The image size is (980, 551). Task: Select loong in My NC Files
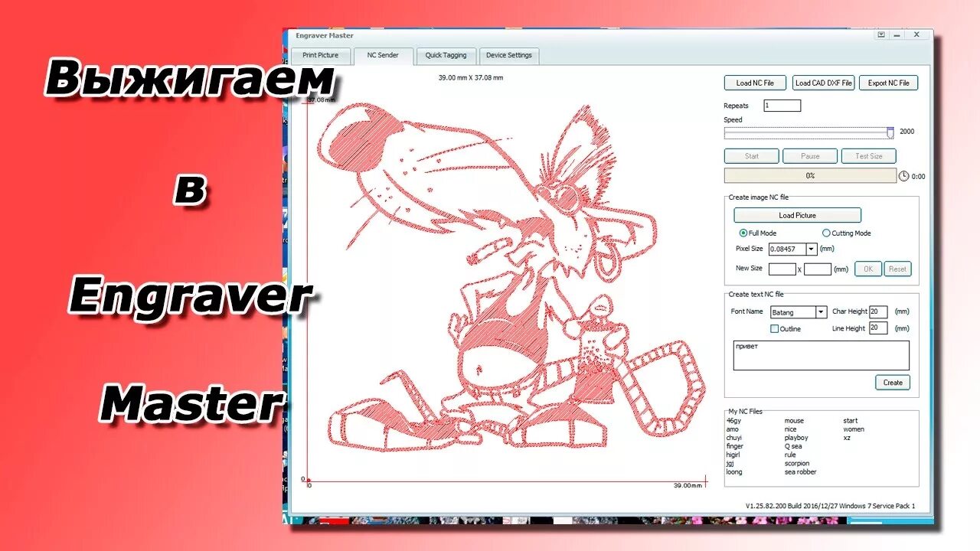(x=734, y=472)
